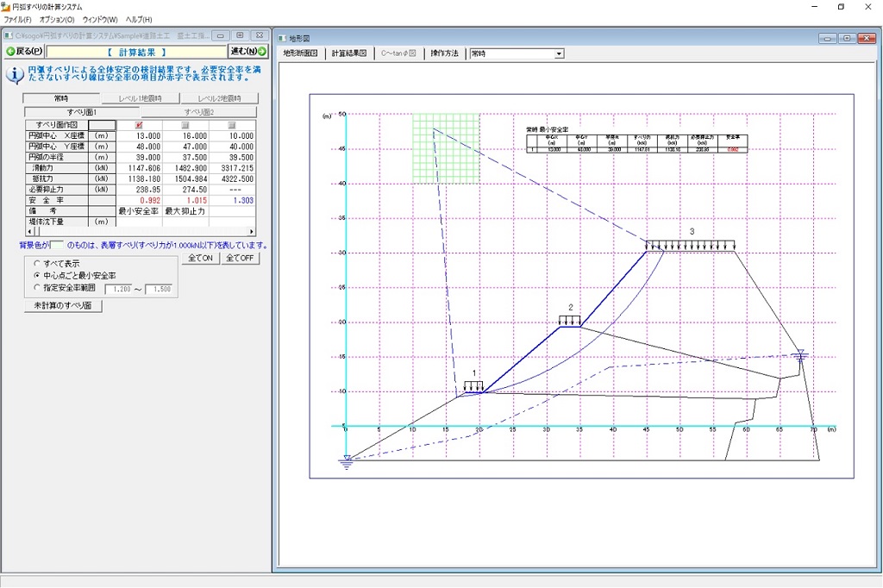Click the table's right scroll arrow
The height and width of the screenshot is (588, 883).
point(251,231)
